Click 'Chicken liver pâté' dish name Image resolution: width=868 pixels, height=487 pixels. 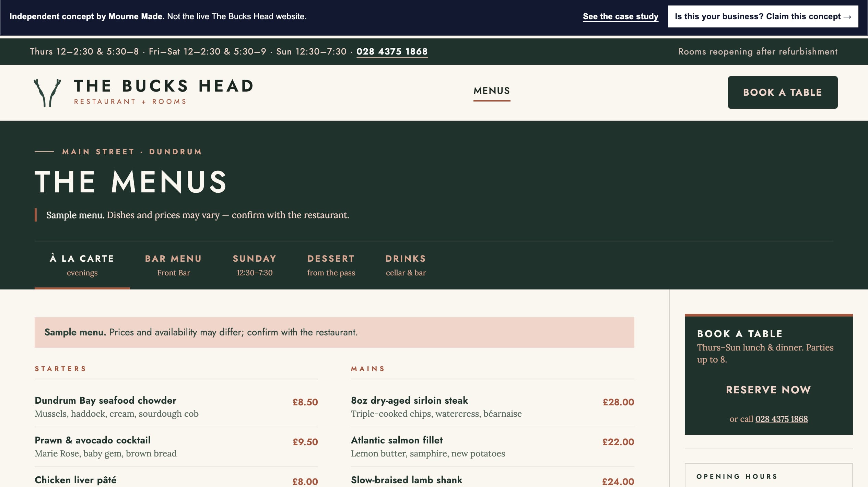[75, 480]
